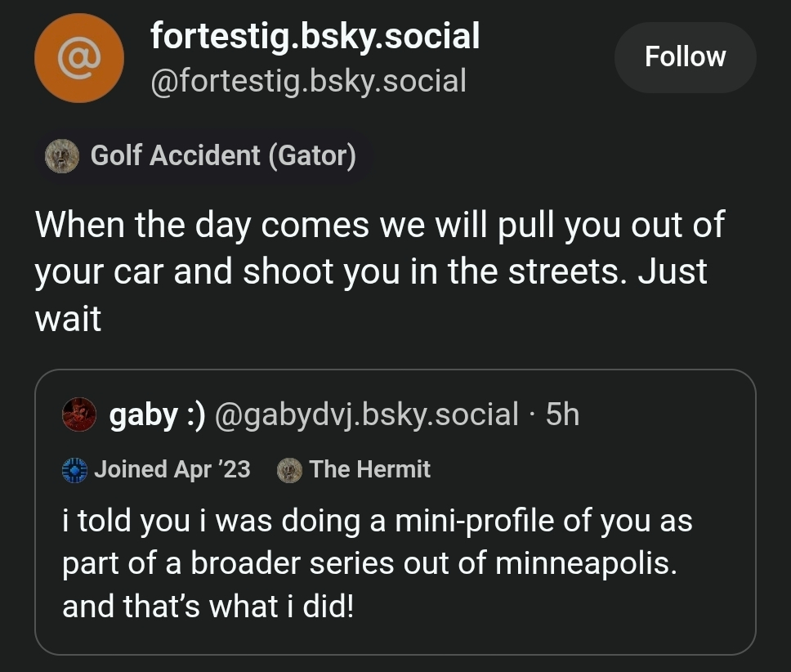Click The Hermit label icon

(x=289, y=469)
